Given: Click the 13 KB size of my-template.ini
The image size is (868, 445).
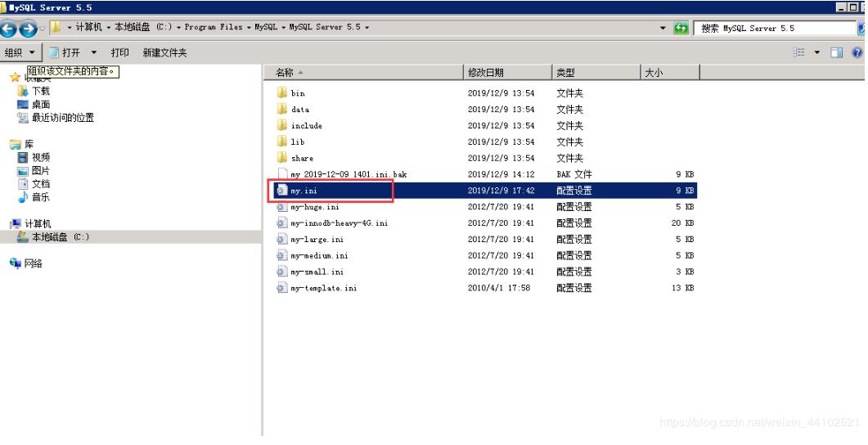Looking at the screenshot, I should [x=682, y=288].
